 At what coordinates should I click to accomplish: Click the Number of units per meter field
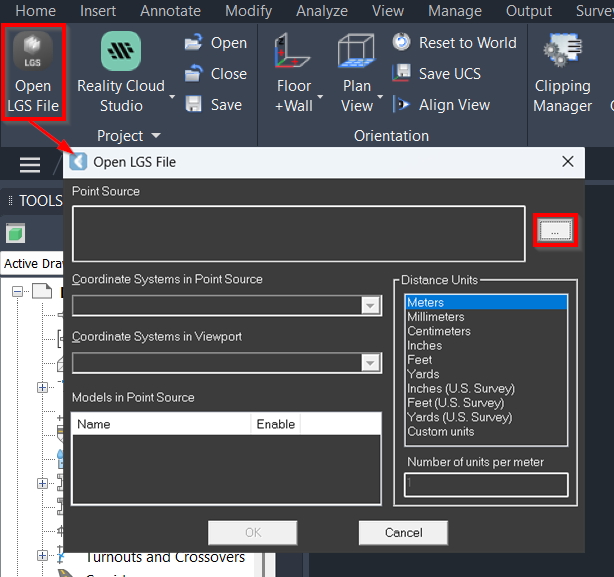click(486, 485)
